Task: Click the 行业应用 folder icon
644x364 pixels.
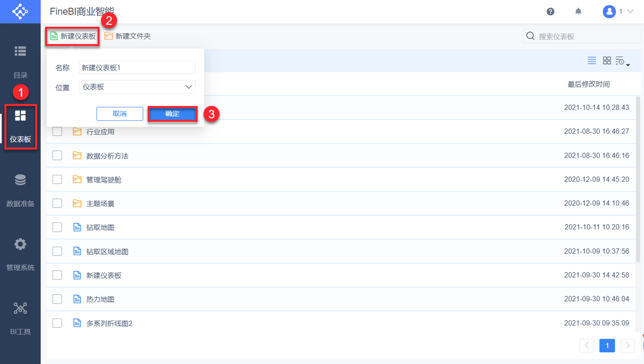Action: 77,131
